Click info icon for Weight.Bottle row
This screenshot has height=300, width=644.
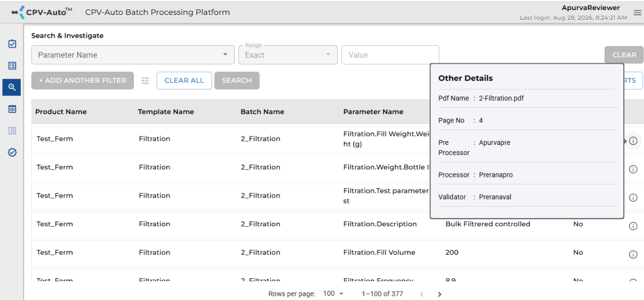[633, 169]
